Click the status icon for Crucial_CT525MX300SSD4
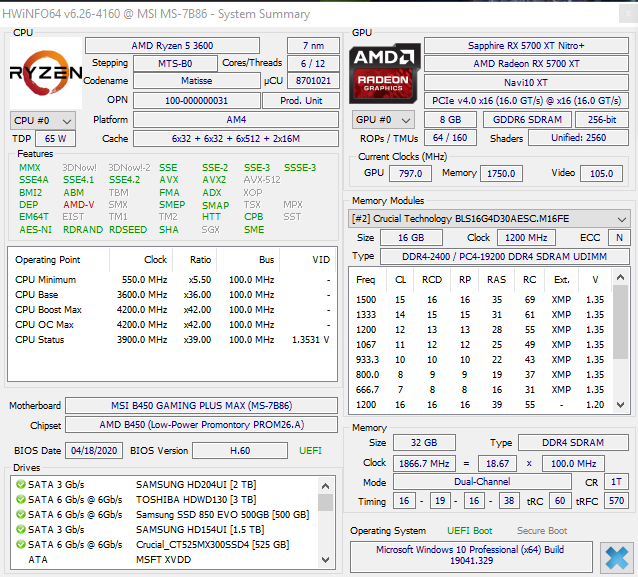Screen dimensions: 638x577 [20, 544]
